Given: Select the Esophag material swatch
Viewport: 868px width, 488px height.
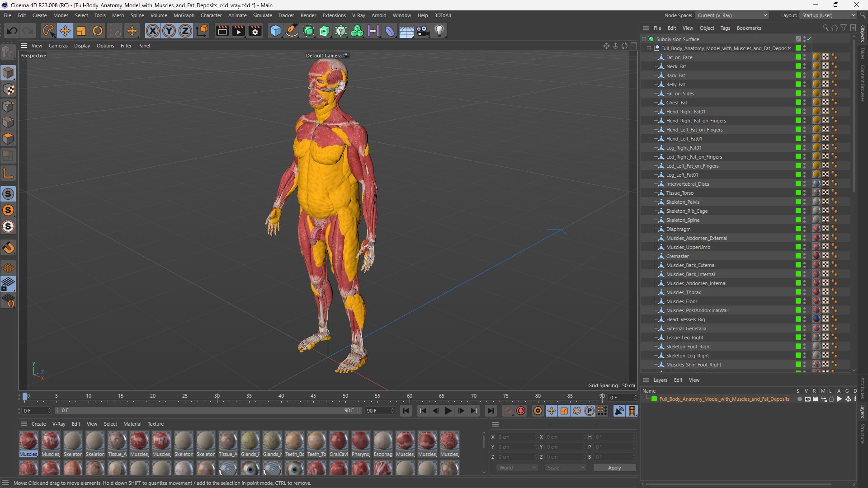Looking at the screenshot, I should click(383, 444).
